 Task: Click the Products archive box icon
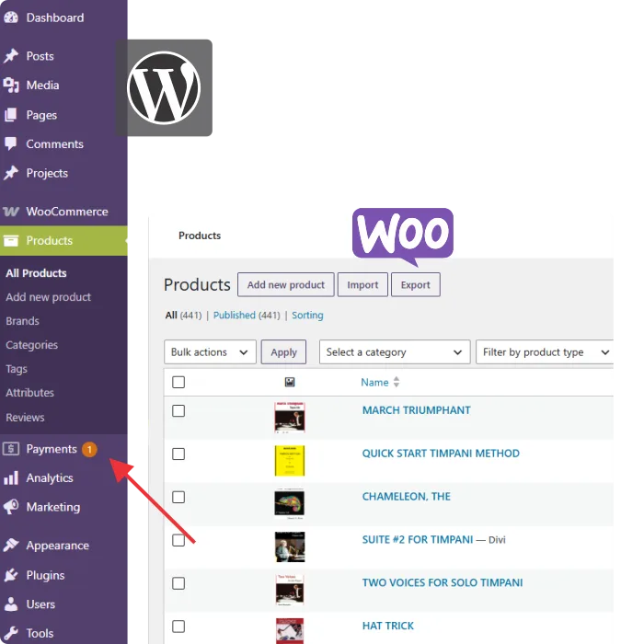pos(11,240)
